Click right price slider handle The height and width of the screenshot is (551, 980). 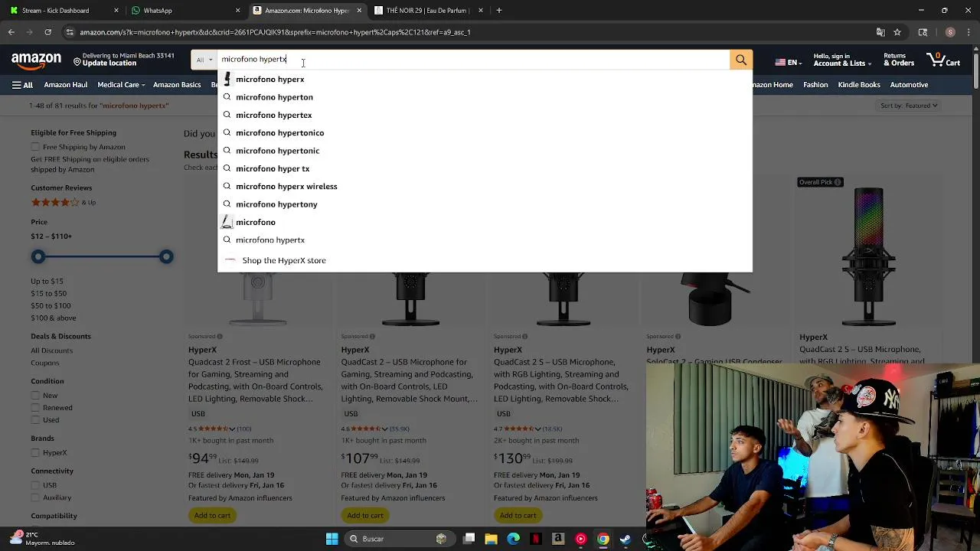[166, 257]
